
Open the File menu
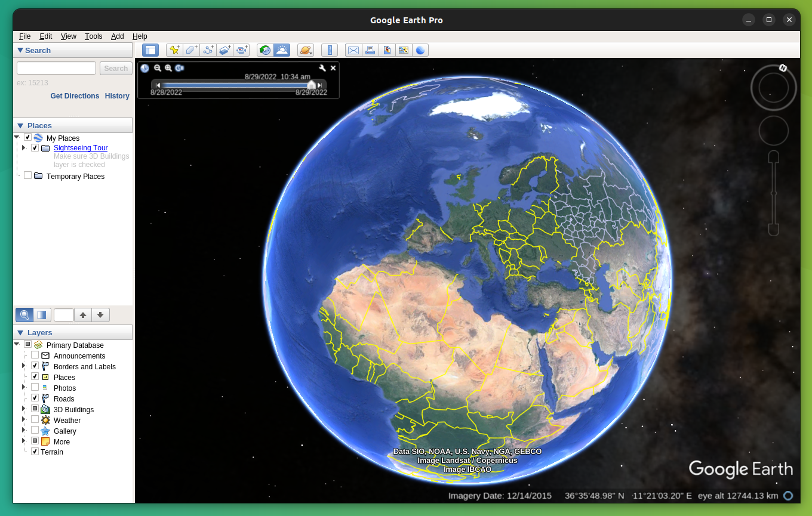pyautogui.click(x=24, y=36)
